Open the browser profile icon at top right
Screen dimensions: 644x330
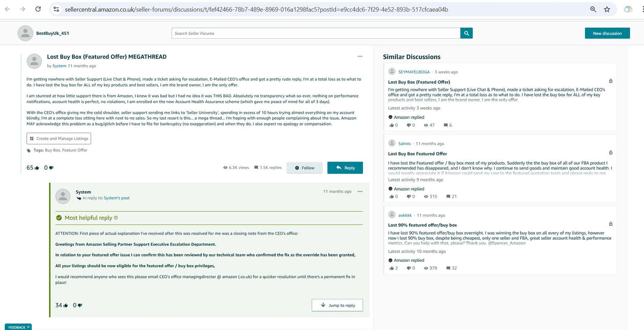pos(628,9)
